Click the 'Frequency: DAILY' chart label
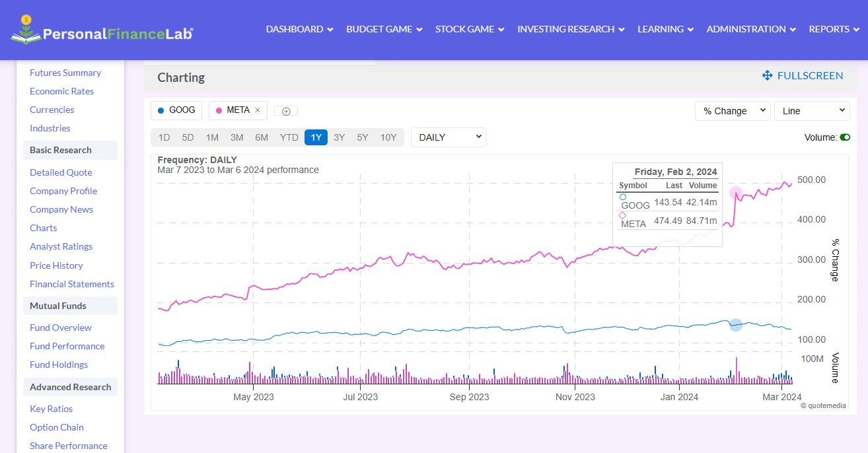Viewport: 868px width, 453px height. [198, 160]
